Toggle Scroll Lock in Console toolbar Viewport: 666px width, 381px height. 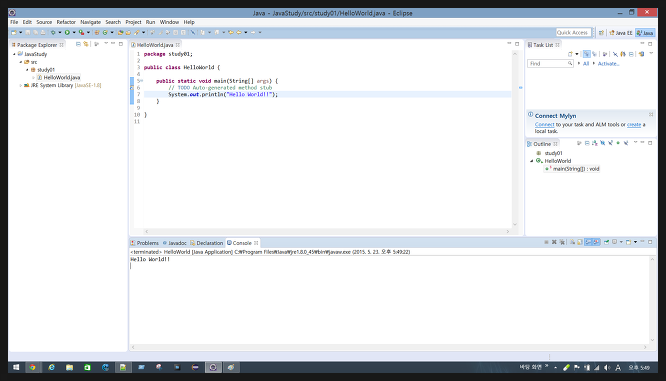click(x=580, y=242)
